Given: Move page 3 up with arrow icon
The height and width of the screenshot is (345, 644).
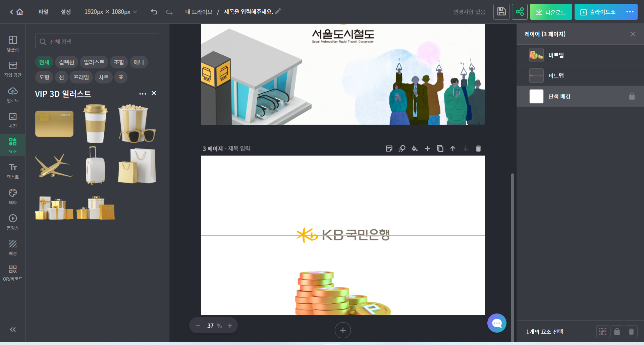Looking at the screenshot, I should (x=453, y=149).
